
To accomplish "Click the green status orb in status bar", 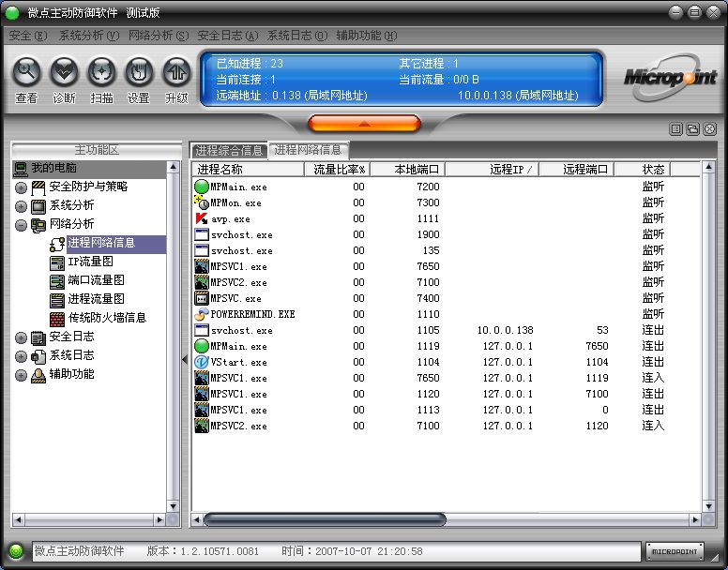I will coord(16,551).
